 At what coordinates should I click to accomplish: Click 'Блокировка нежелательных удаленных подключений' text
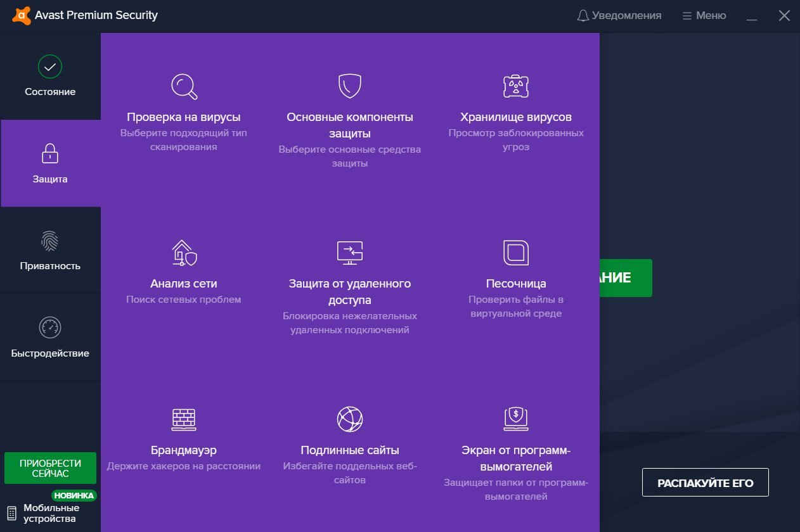[x=350, y=323]
